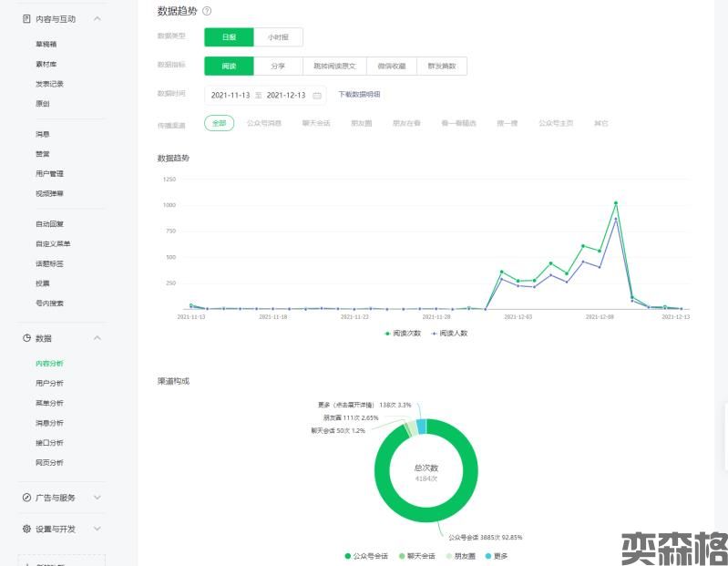Expand the 广告与服务 section chevron
Screen dimensions: 728x566
97,498
